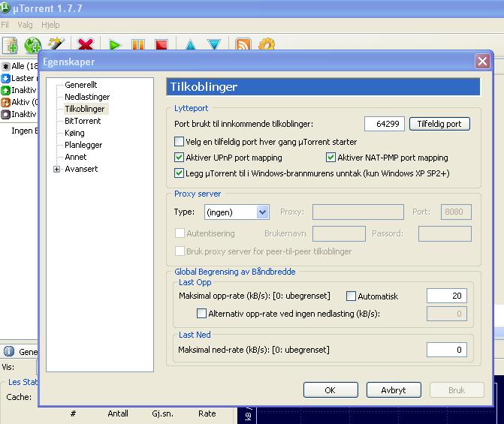Select the Laster ned category in sidebar
The width and height of the screenshot is (504, 424).
coord(20,78)
